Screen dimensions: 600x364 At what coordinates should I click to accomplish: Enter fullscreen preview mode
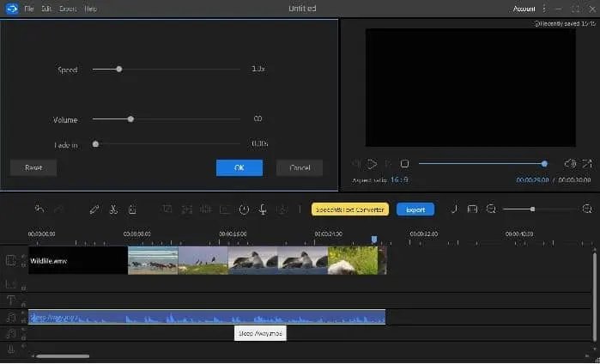[x=587, y=164]
